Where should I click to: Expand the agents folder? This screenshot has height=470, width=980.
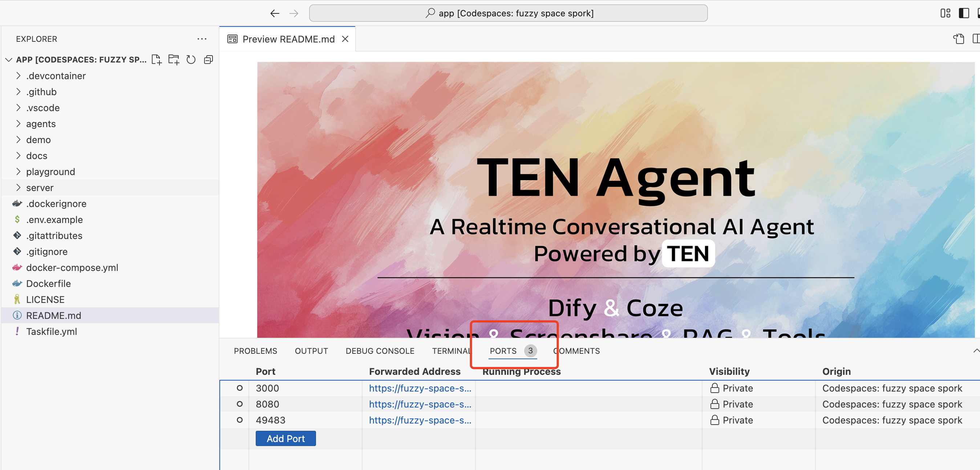(x=18, y=124)
